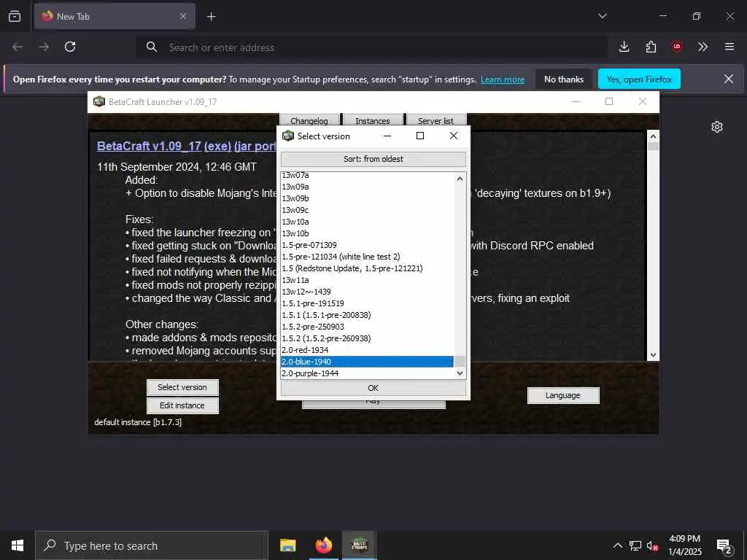Switch to the Changelog tab in BetaCraft
Viewport: 747px width, 560px height.
point(309,120)
